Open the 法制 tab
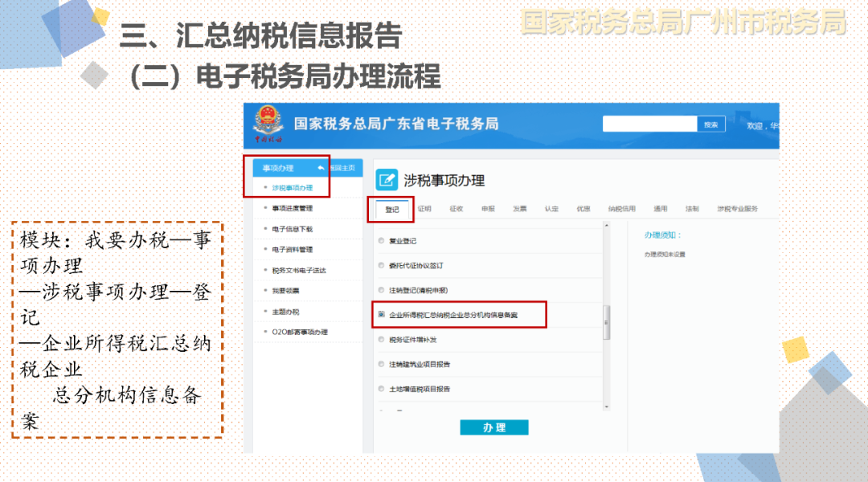 pos(692,209)
